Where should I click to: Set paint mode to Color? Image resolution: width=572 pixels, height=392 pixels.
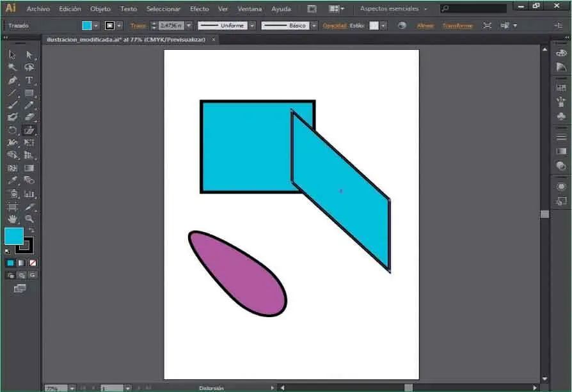point(11,263)
